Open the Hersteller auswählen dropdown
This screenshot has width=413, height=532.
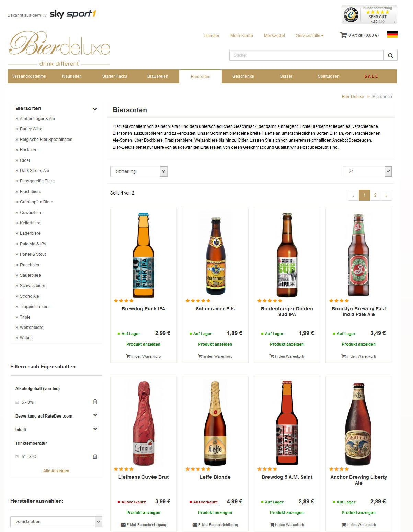[x=56, y=521]
